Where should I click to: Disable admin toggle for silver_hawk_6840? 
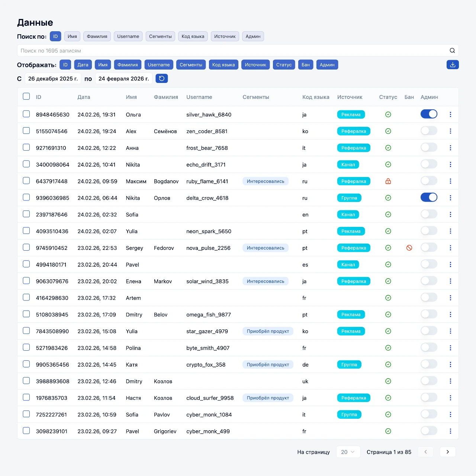point(429,114)
